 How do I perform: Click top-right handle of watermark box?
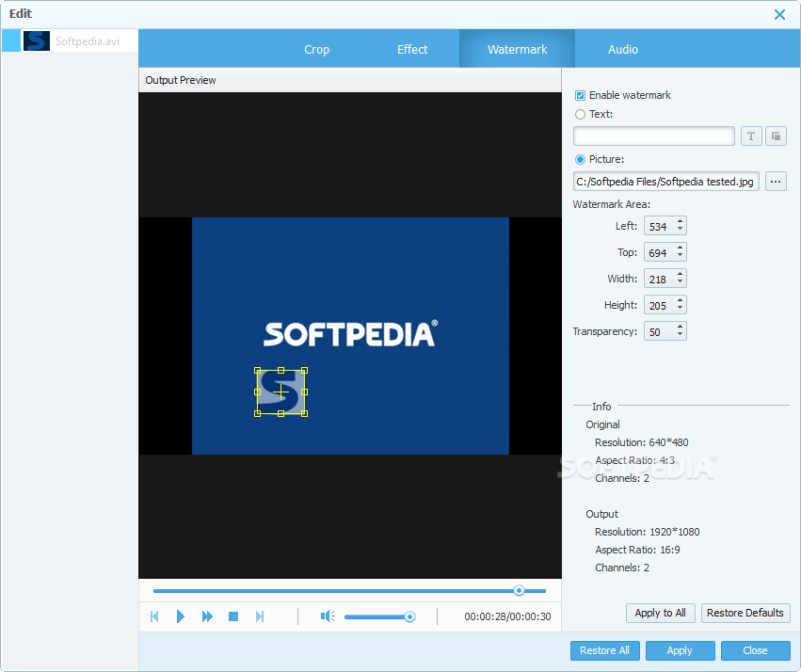[x=304, y=371]
